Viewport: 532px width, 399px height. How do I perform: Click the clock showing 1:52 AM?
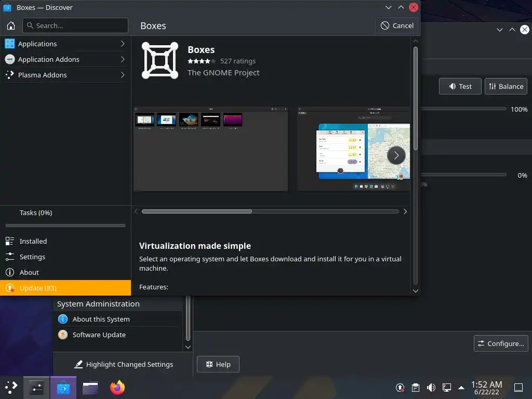pyautogui.click(x=486, y=388)
